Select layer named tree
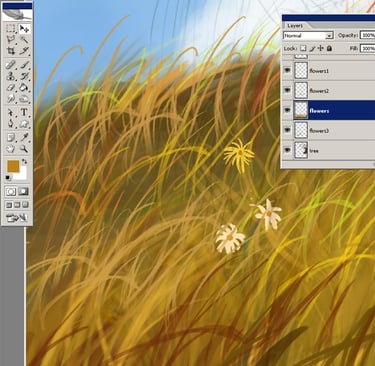Viewport: 375px width, 366px height. [x=314, y=151]
